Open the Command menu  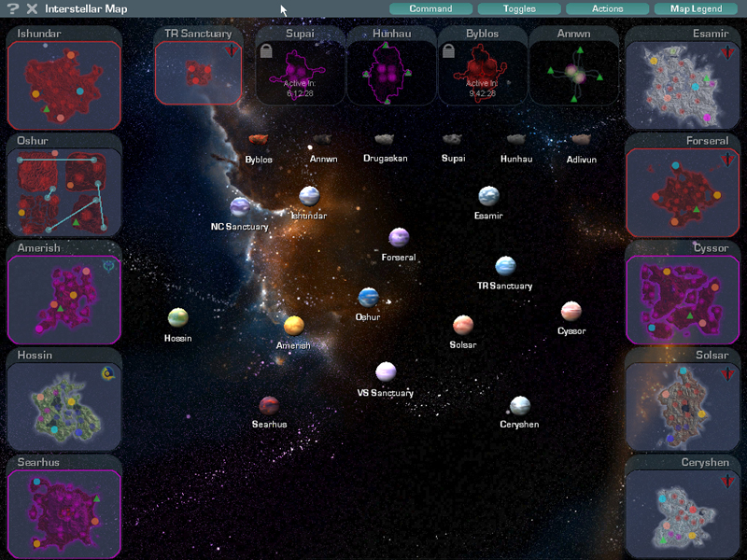coord(430,8)
